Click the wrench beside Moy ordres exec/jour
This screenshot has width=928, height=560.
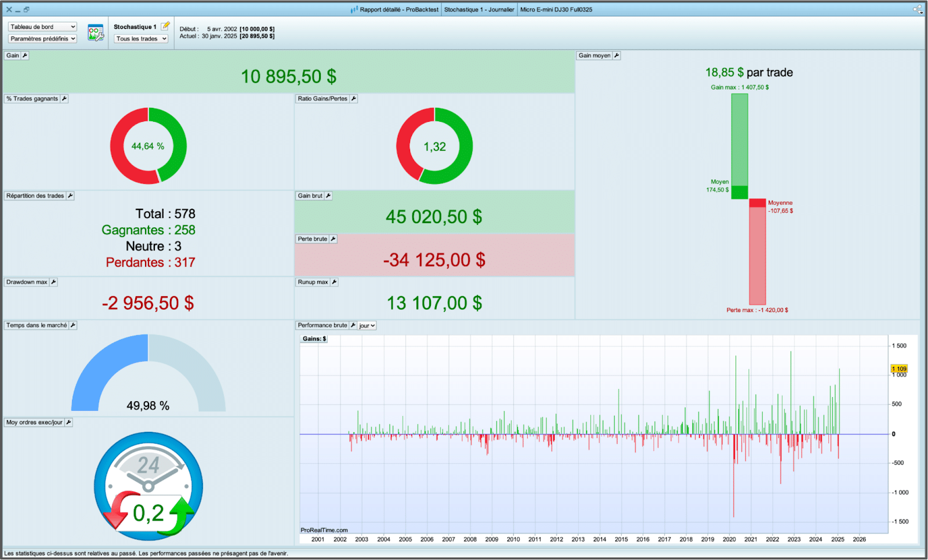coord(68,423)
